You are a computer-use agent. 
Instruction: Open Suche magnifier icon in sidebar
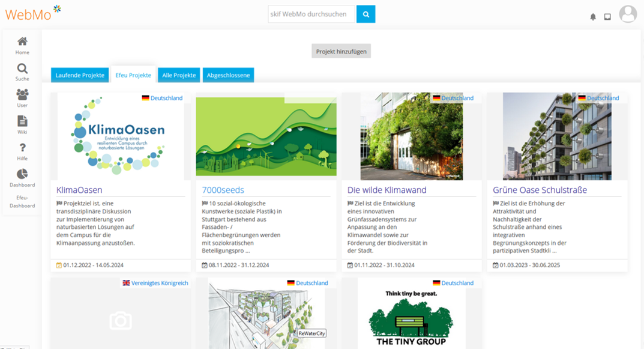22,68
